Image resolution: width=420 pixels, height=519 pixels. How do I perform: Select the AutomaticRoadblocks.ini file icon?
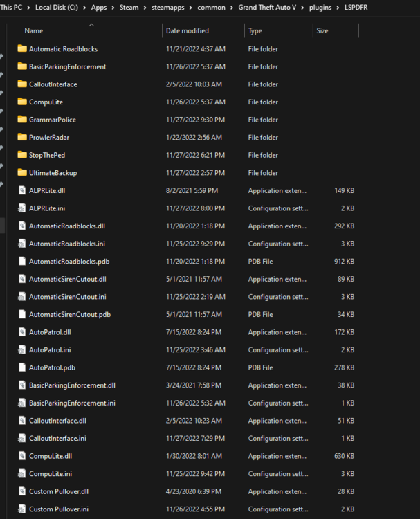tap(22, 244)
